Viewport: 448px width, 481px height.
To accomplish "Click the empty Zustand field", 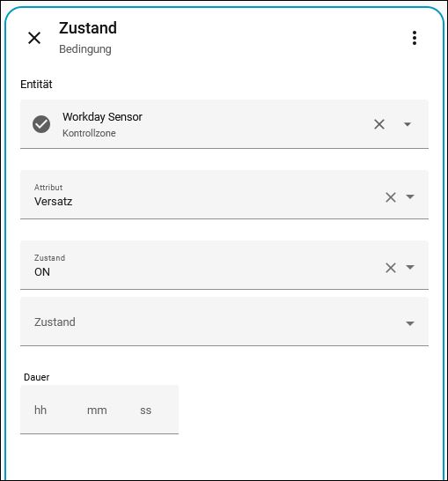I will (224, 322).
